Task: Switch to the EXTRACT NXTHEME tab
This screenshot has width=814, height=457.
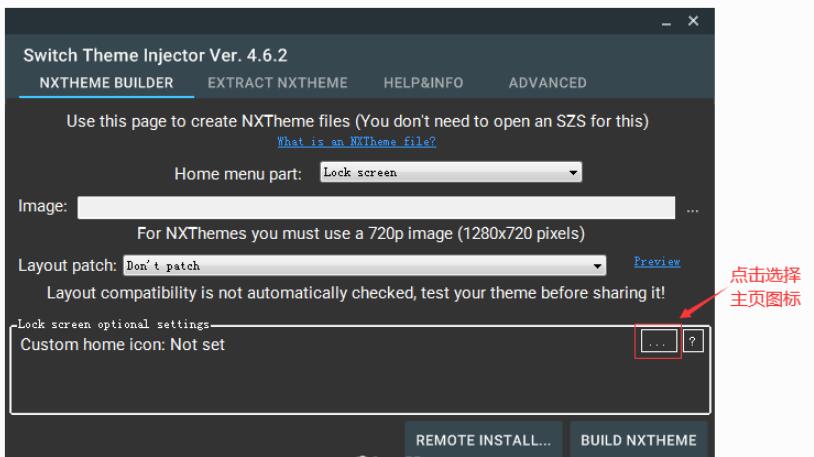Action: [278, 83]
